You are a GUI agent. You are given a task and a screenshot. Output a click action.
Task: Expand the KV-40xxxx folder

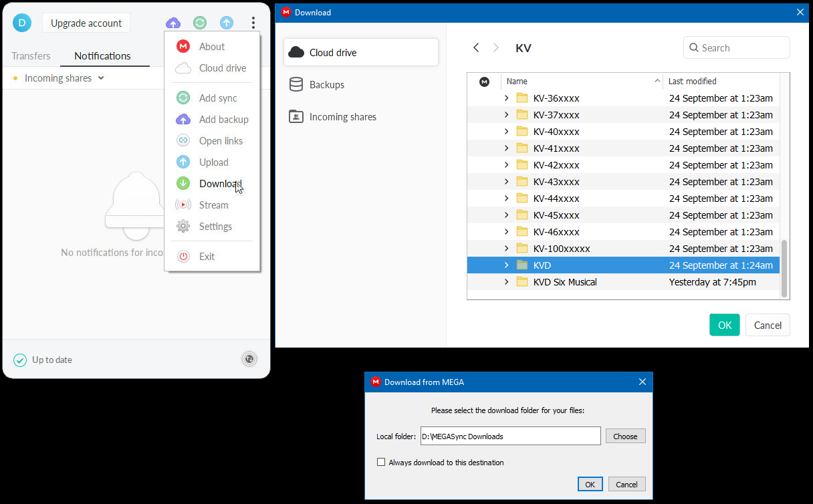pos(506,132)
